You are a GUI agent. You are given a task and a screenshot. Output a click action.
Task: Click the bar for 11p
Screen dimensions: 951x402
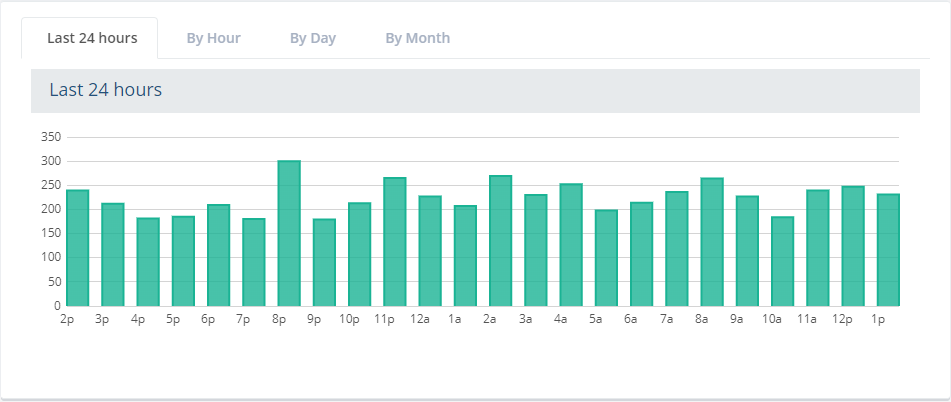pos(395,242)
